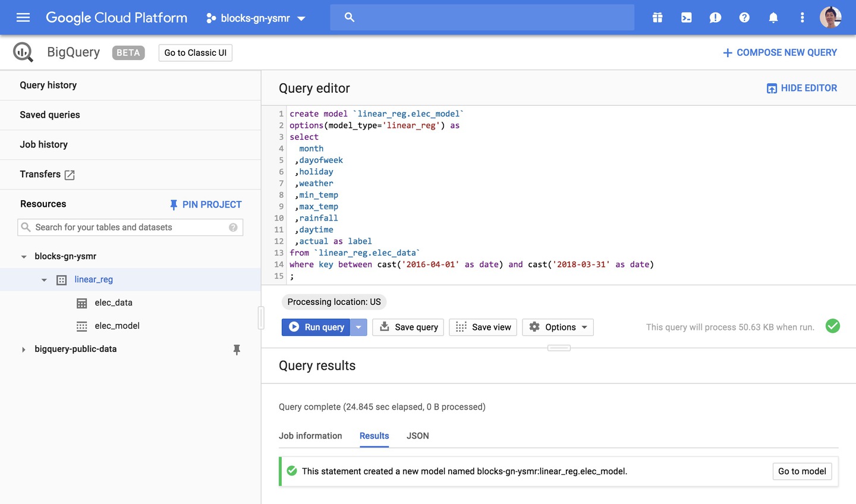This screenshot has height=504, width=856.
Task: Click line 1 of the query editor
Action: click(x=376, y=114)
